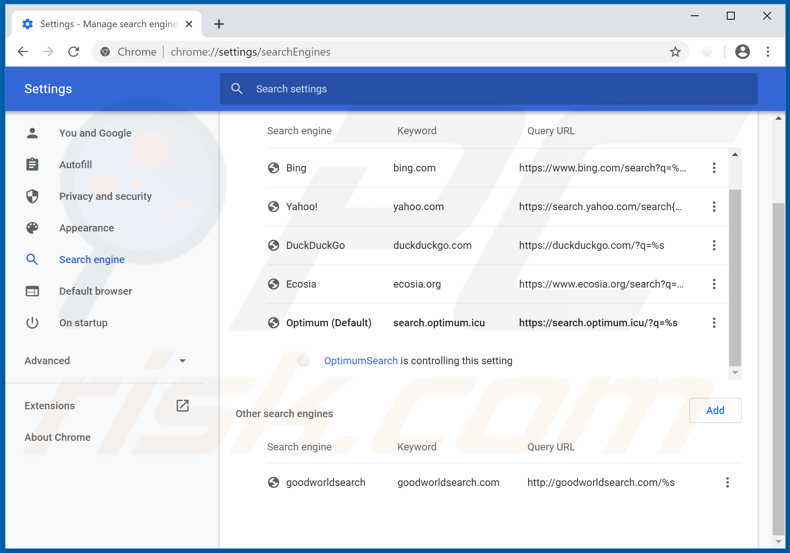Go to On startup settings
The width and height of the screenshot is (790, 553).
pos(83,323)
